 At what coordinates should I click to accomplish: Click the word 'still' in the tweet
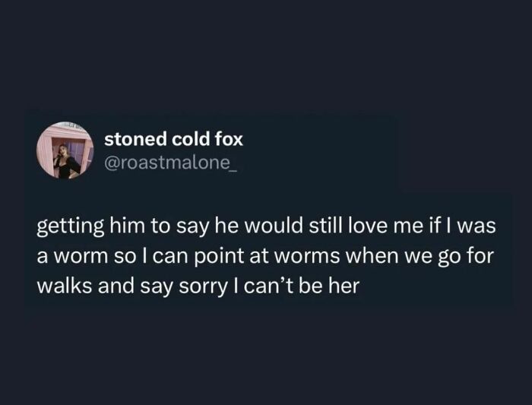pos(326,226)
